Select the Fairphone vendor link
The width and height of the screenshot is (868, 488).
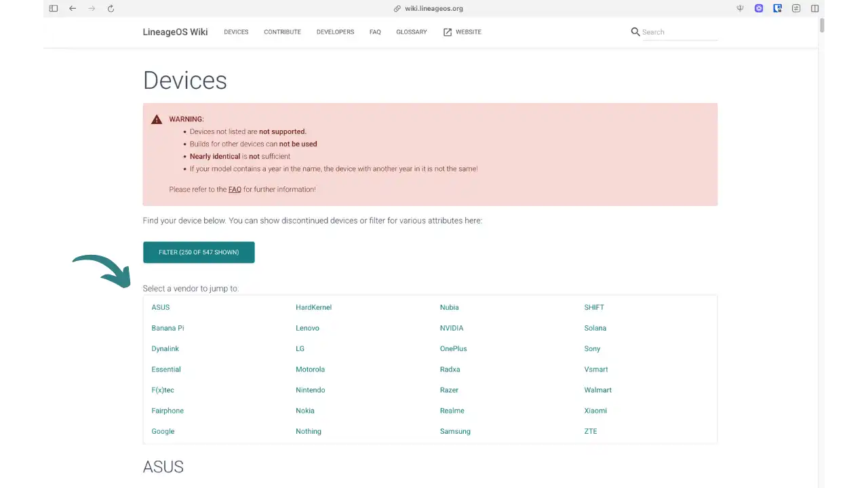(x=167, y=411)
